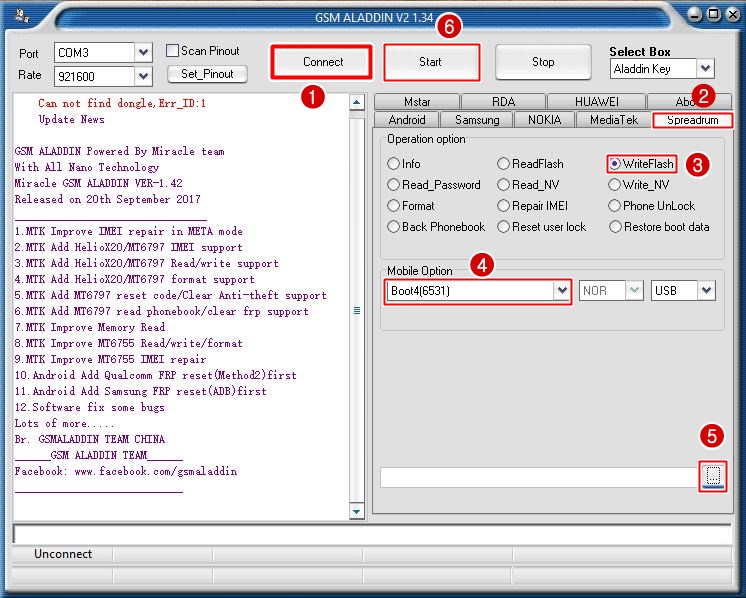The width and height of the screenshot is (746, 598).
Task: Click the Facebook gsmaladdin line in log
Action: (126, 471)
